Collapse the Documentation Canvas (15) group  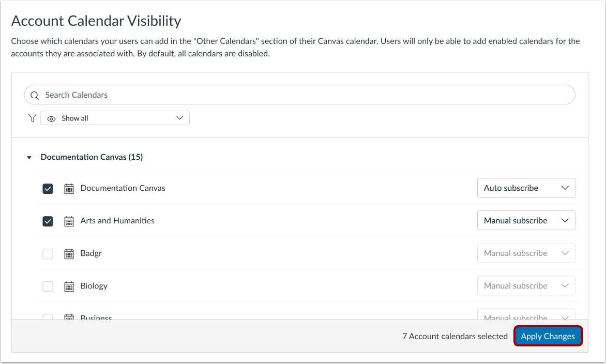29,157
